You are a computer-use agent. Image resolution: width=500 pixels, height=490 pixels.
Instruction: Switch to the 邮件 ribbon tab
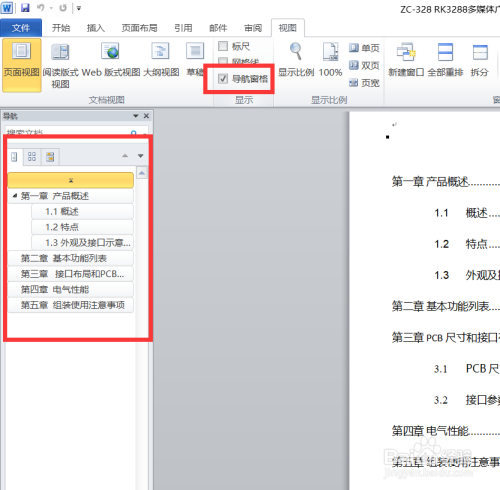[x=218, y=28]
